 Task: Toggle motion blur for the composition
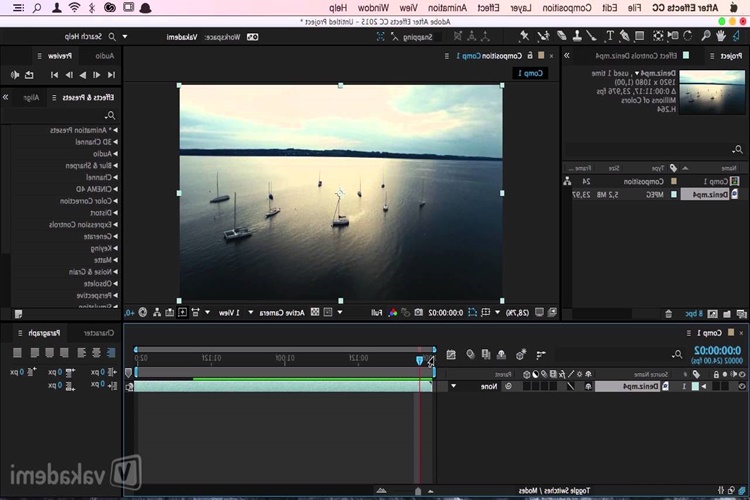470,355
